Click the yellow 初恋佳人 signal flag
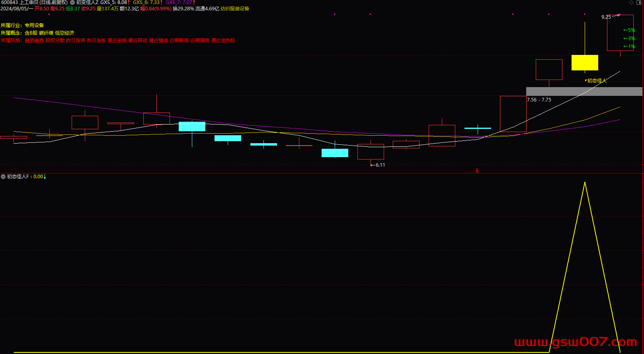The height and width of the screenshot is (354, 644). tap(596, 81)
